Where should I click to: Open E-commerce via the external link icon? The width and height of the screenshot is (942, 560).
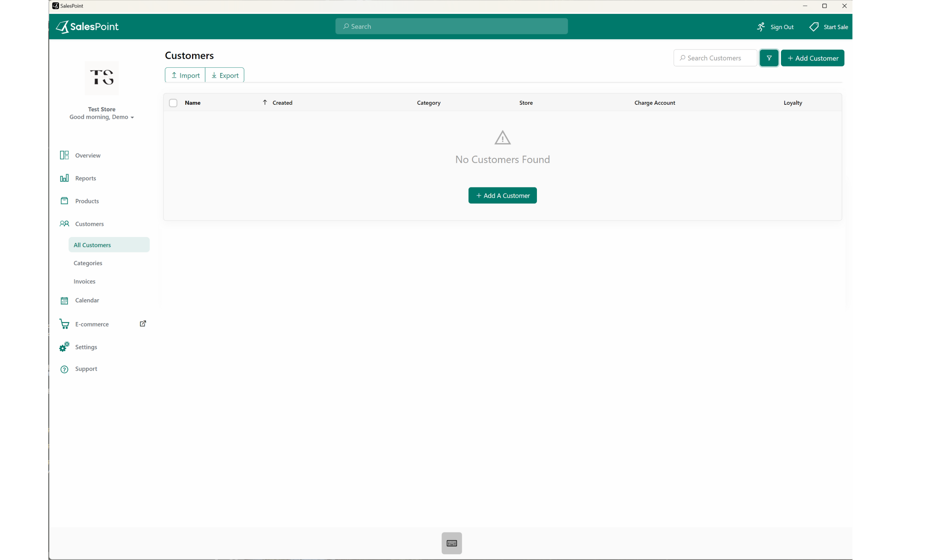coord(143,323)
